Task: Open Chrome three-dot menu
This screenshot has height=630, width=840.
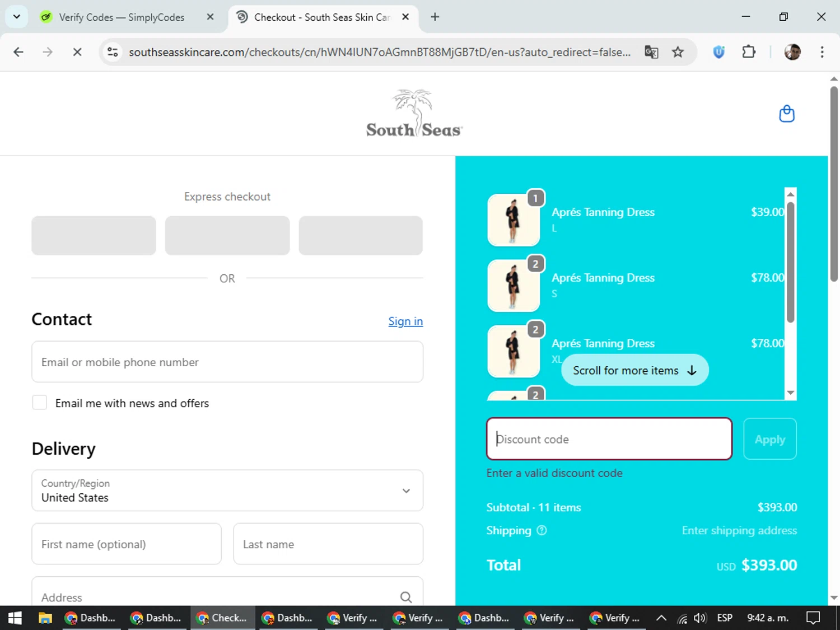Action: 822,52
